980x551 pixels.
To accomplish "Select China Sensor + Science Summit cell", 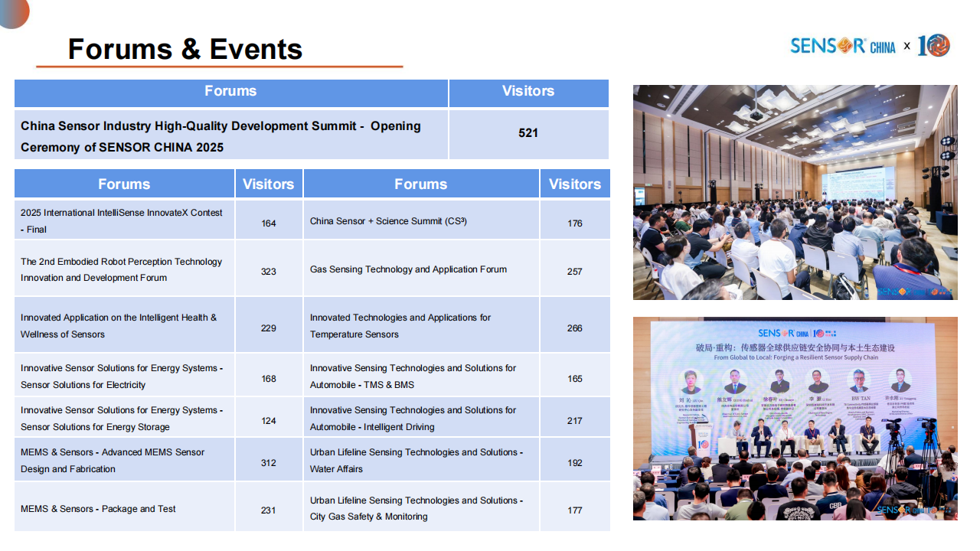I will pos(388,221).
